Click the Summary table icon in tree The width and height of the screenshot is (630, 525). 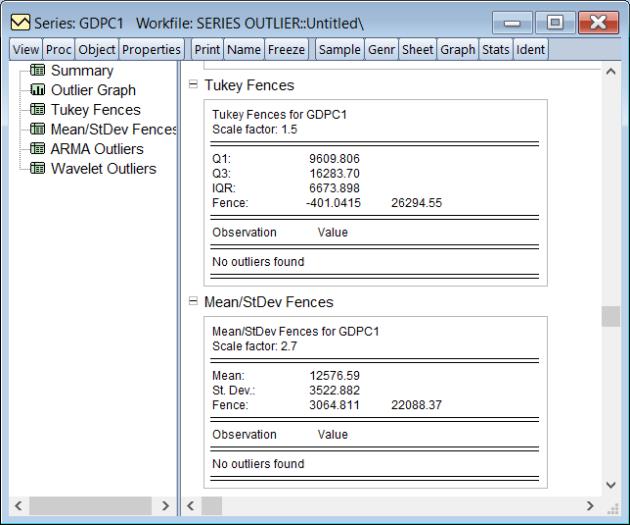[39, 71]
